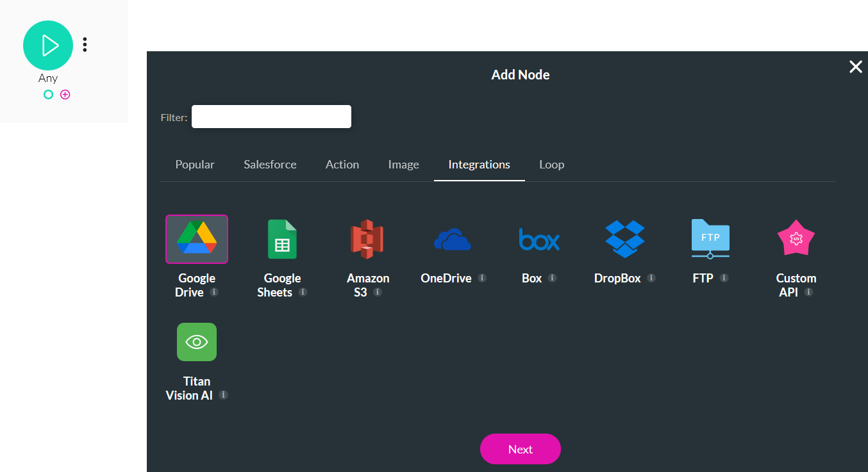Close the Add Node panel
This screenshot has width=868, height=472.
click(x=856, y=67)
